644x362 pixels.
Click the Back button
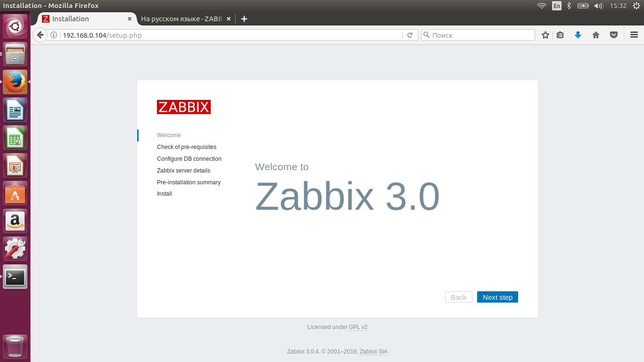click(459, 297)
